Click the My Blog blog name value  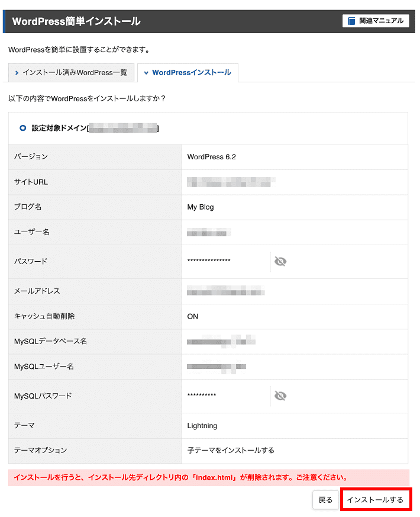(x=201, y=207)
